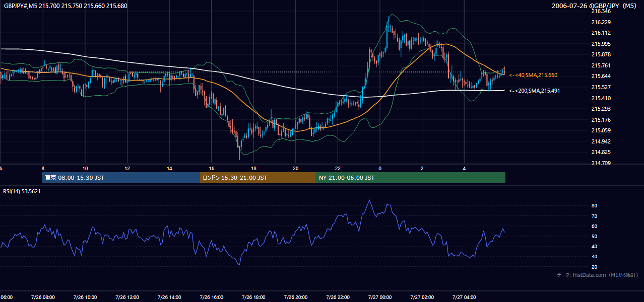Click the RSI(14) 53.5621 indicator label

(x=22, y=191)
